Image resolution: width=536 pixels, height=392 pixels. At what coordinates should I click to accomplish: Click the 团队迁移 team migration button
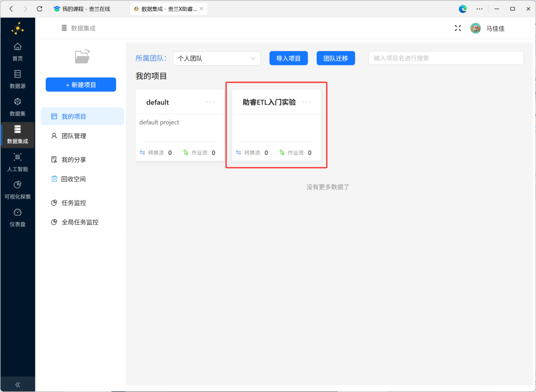coord(336,58)
